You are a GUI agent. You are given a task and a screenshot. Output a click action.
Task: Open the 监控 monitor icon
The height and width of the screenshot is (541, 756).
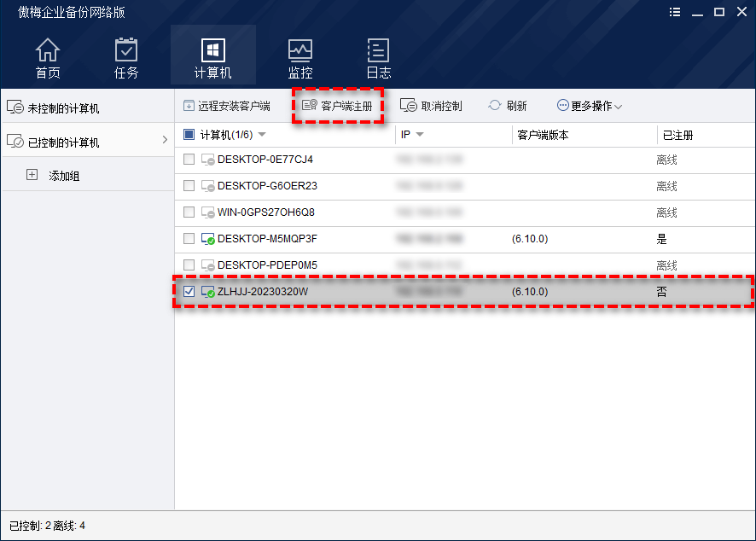click(x=300, y=50)
